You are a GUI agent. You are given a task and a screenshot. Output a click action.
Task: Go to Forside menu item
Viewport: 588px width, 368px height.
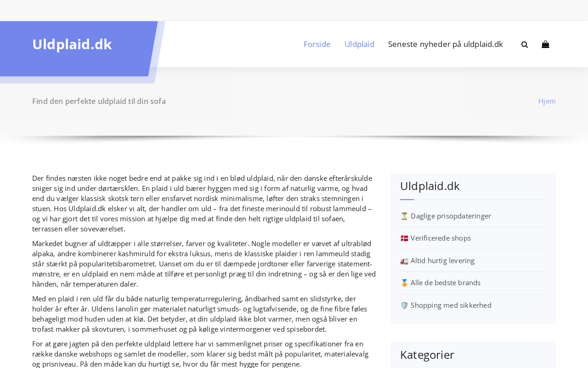coord(317,44)
